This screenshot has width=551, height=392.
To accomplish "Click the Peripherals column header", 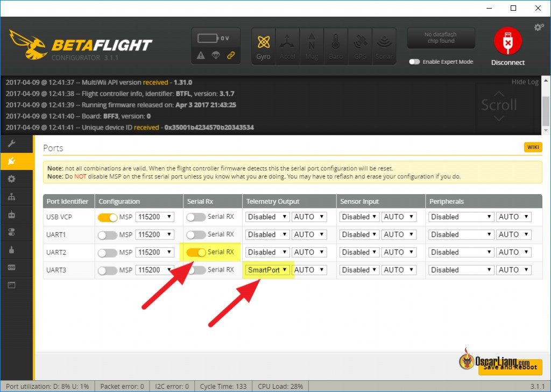I will click(x=484, y=201).
